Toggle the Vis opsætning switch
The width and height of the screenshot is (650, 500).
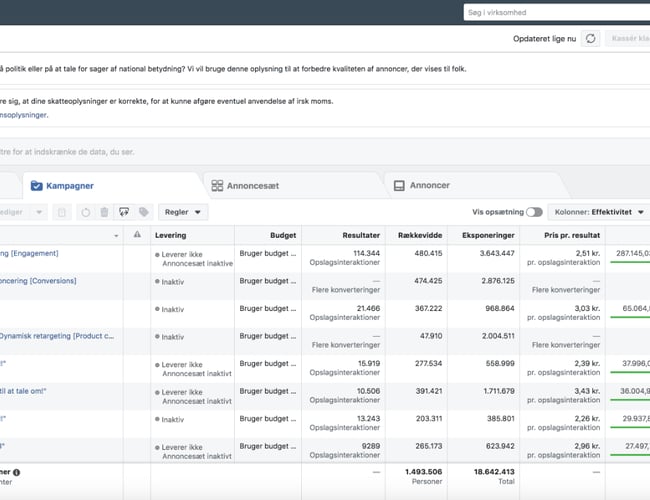[534, 212]
